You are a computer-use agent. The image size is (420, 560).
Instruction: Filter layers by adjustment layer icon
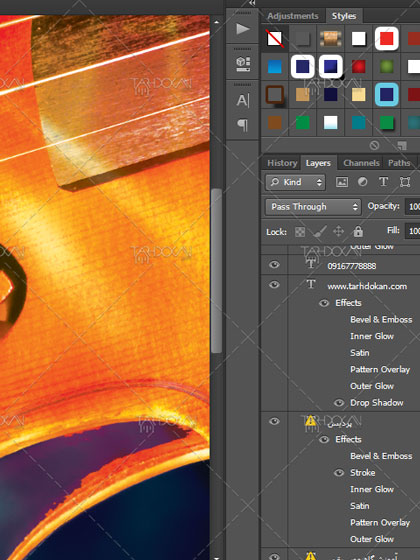coord(362,182)
